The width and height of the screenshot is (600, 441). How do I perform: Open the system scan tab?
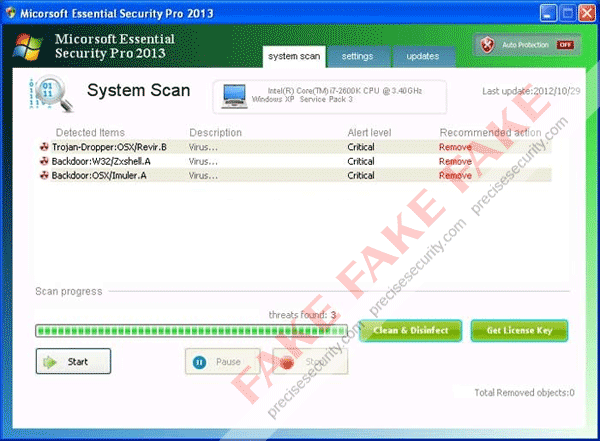click(294, 57)
